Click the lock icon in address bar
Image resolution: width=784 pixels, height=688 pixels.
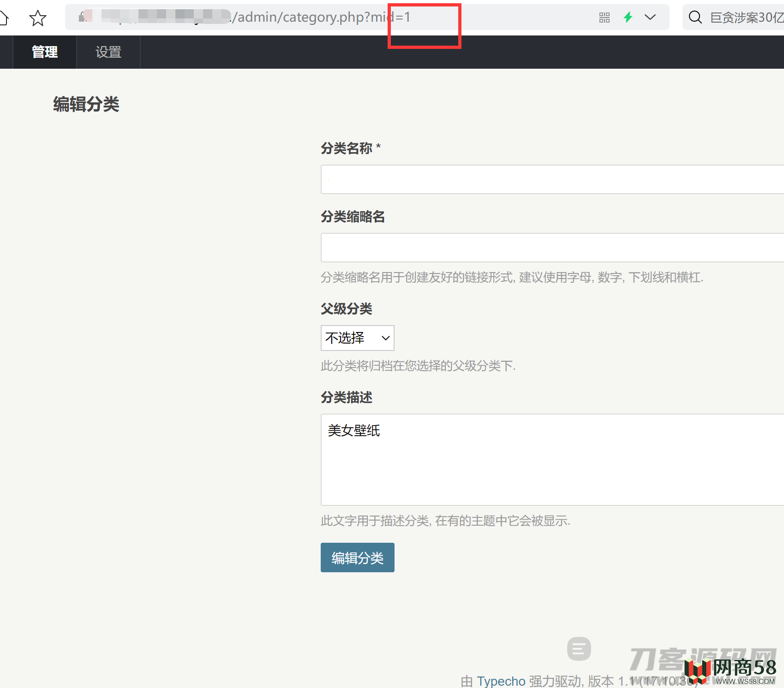pos(83,18)
